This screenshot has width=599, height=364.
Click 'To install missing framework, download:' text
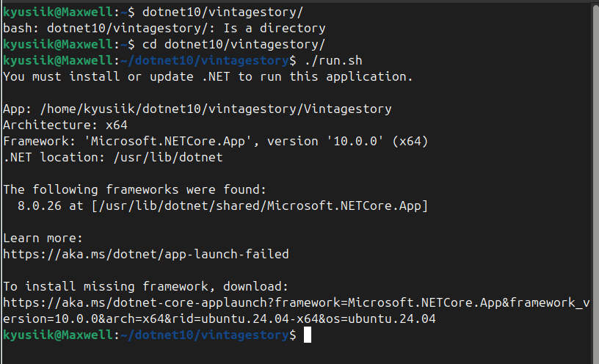145,286
